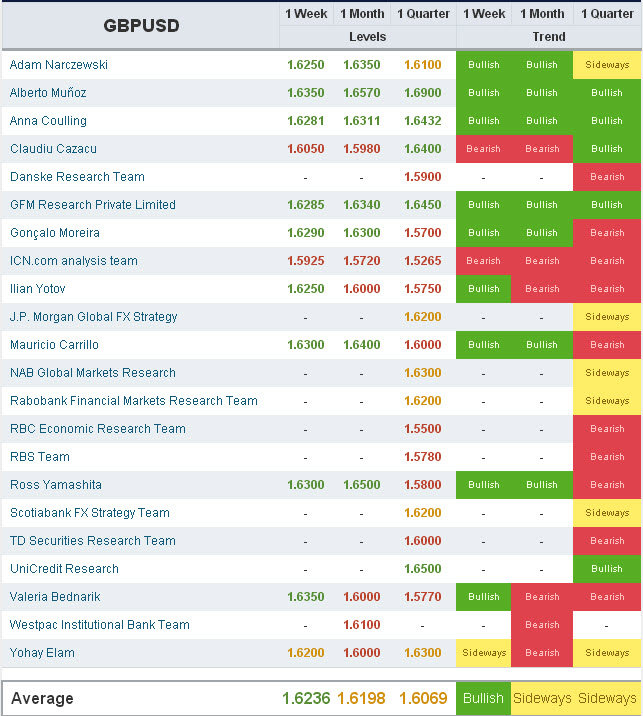Click Danske Research Team's 1.5900 level
643x716 pixels.
coord(423,177)
